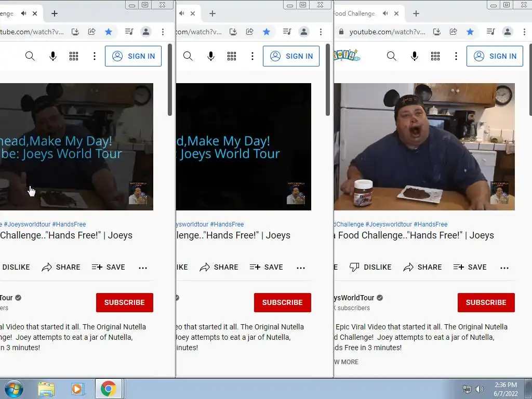Click SUBSCRIBE button in right window

(486, 303)
